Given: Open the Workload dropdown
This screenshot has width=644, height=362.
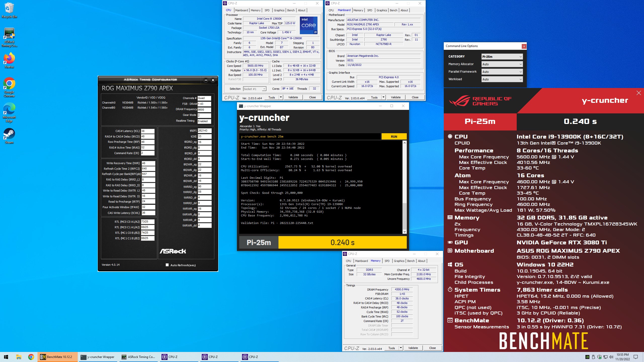Looking at the screenshot, I should tap(502, 79).
